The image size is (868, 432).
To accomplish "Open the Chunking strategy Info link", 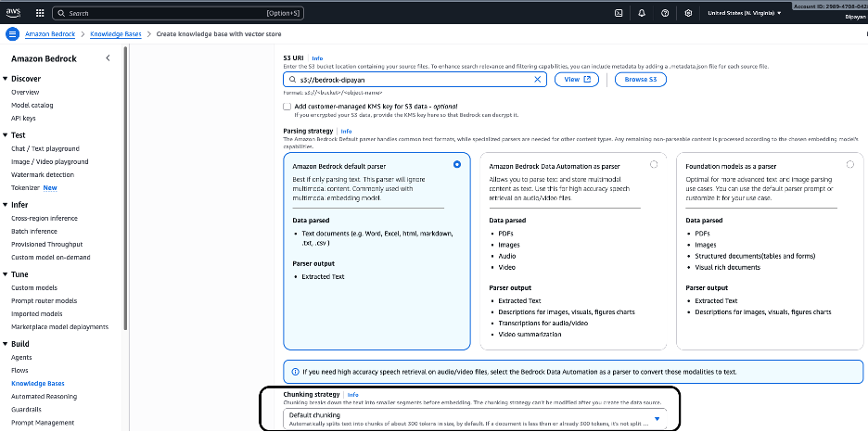I will [352, 395].
